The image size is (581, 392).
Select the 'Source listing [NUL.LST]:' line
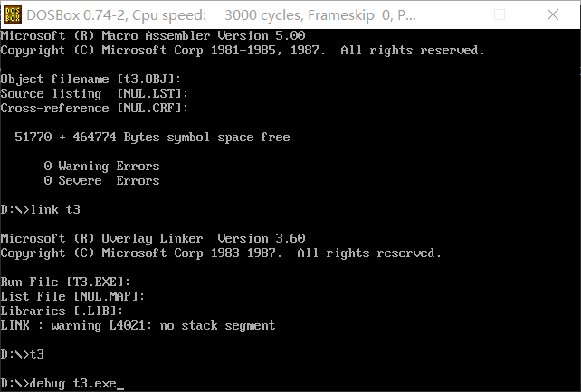pyautogui.click(x=94, y=94)
